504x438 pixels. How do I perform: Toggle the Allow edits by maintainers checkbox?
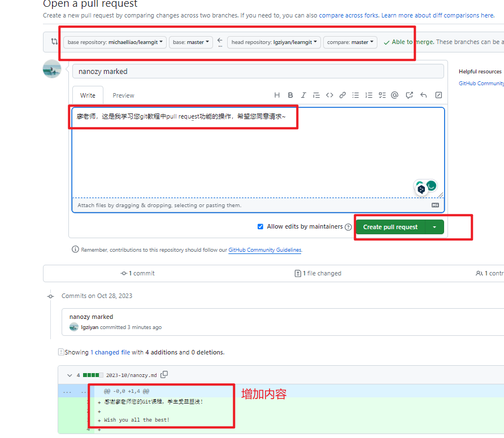click(x=260, y=227)
